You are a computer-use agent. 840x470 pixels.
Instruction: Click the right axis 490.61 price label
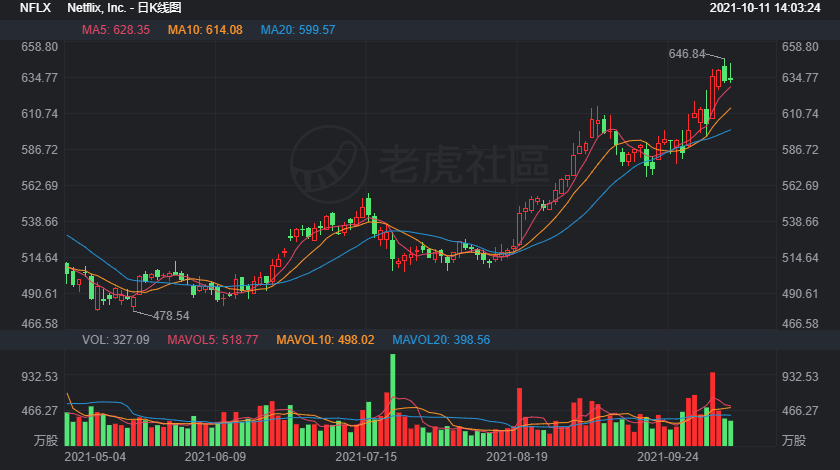click(800, 294)
